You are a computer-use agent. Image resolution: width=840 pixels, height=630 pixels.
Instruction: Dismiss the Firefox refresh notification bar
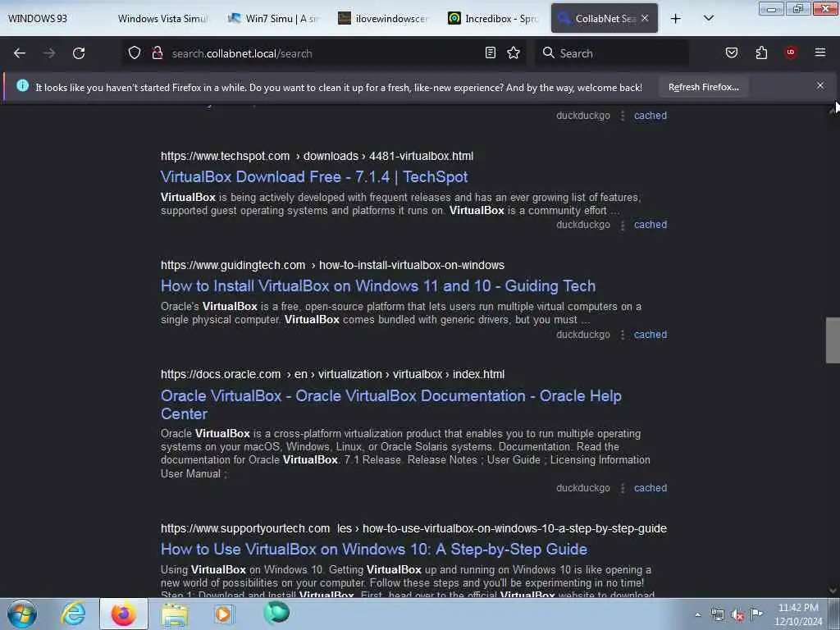point(819,85)
